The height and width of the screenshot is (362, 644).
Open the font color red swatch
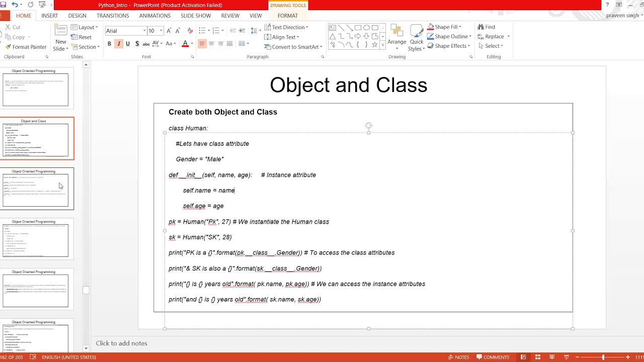click(185, 44)
